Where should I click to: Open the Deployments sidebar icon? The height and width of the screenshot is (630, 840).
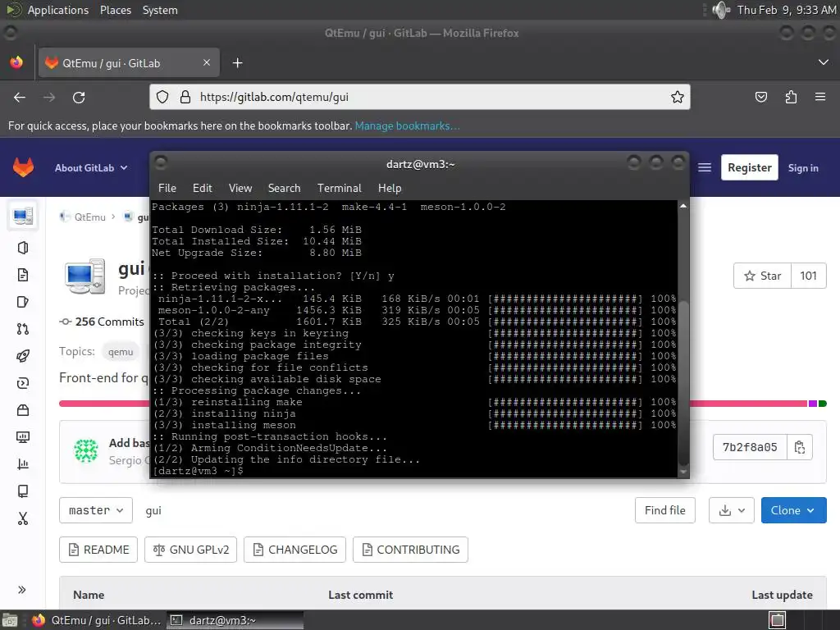coord(22,383)
